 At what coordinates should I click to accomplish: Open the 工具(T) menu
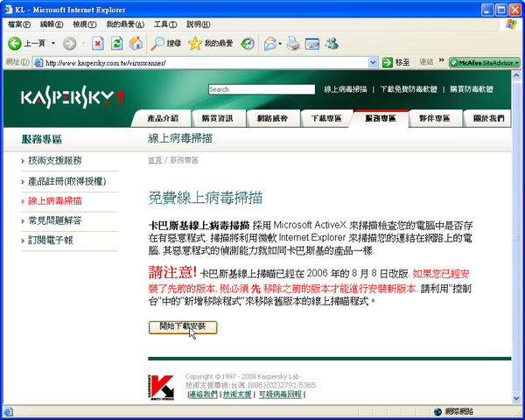(165, 24)
